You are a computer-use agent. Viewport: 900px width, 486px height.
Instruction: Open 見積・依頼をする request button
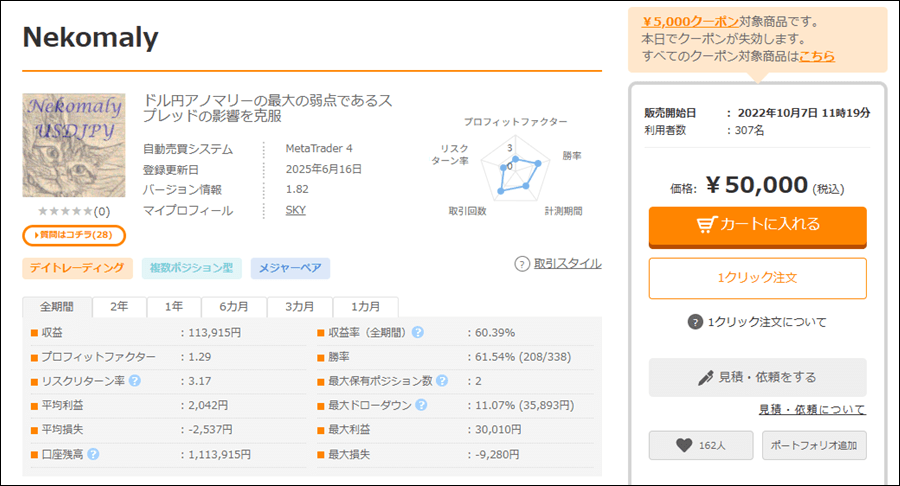758,377
